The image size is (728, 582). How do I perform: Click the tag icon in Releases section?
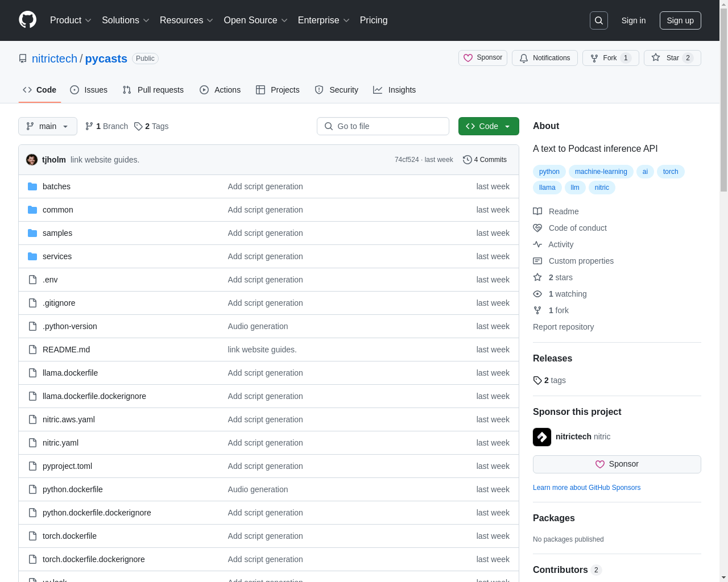click(x=537, y=380)
